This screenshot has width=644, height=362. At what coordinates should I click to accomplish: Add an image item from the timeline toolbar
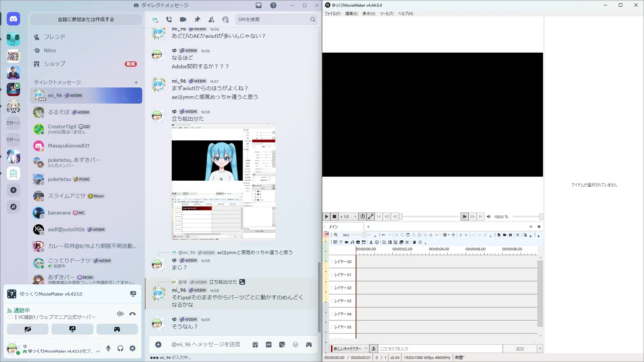point(358,242)
